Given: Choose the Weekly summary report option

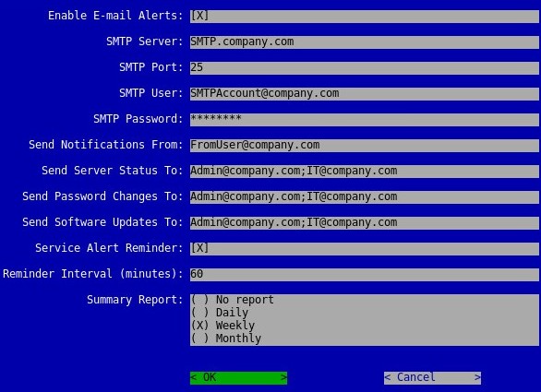Looking at the screenshot, I should tap(222, 326).
